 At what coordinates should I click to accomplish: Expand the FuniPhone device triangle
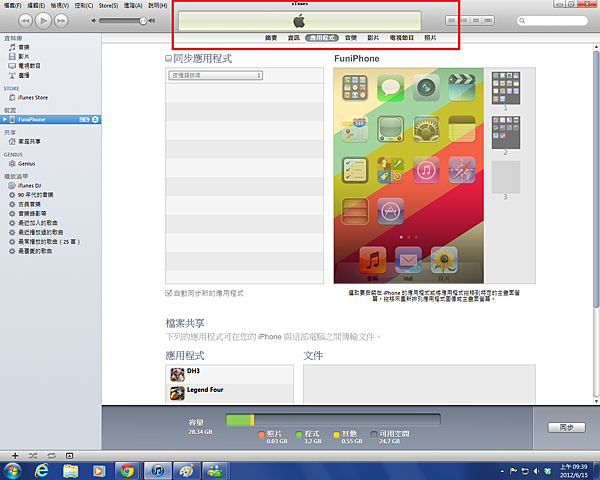click(x=5, y=119)
